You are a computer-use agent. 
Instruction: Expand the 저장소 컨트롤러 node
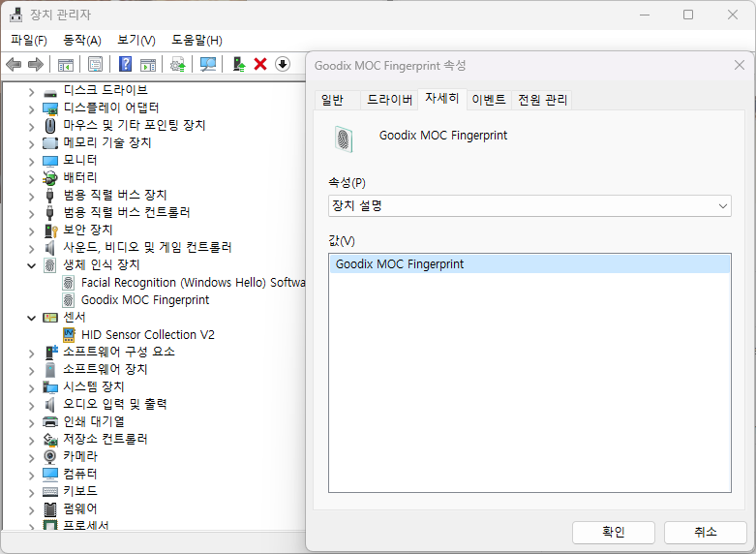pyautogui.click(x=31, y=440)
